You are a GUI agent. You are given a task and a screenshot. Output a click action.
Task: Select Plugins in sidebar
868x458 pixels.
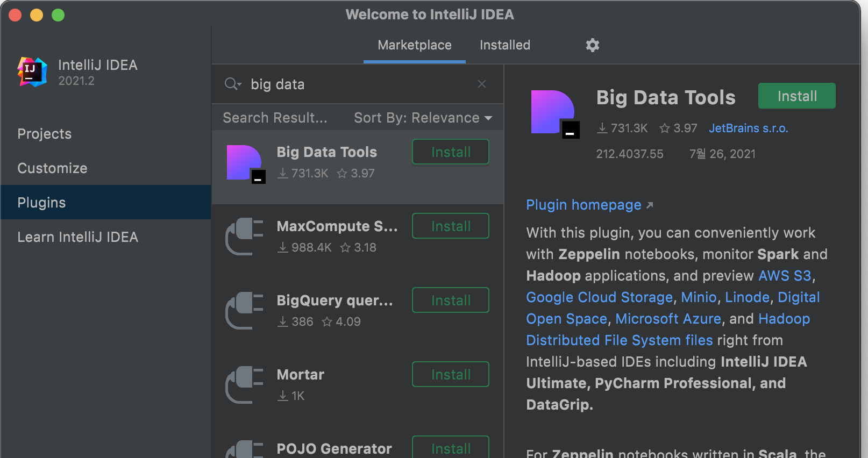click(x=106, y=202)
